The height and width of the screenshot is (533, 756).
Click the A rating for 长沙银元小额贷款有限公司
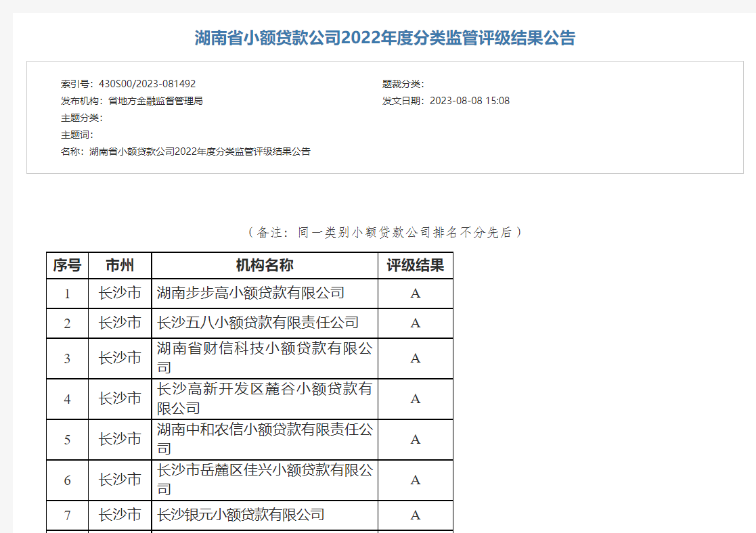(x=416, y=515)
